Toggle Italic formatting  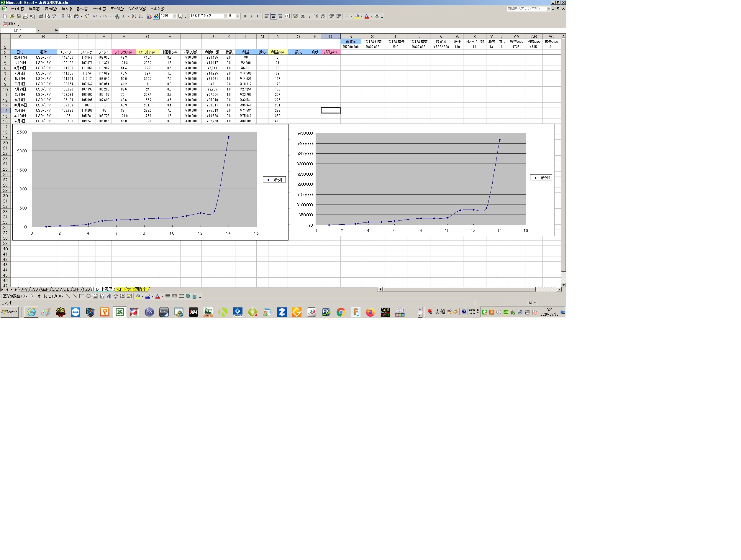[x=251, y=16]
